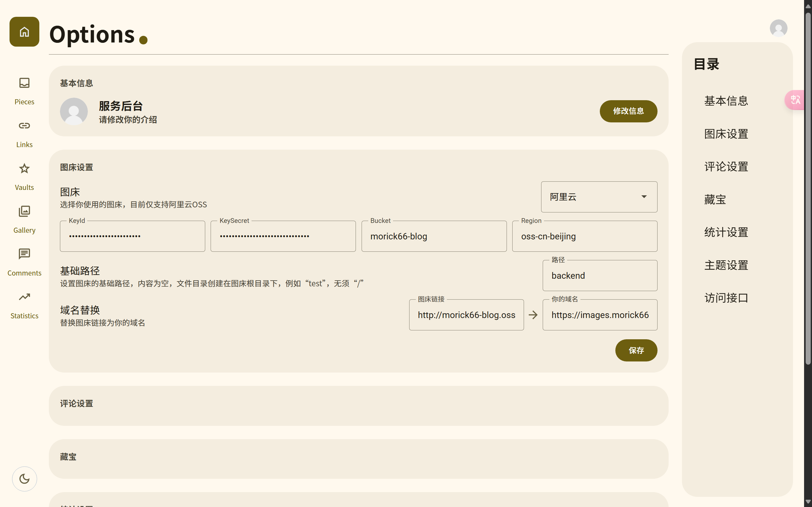Click the 保存 button
Image resolution: width=812 pixels, height=507 pixels.
[636, 350]
